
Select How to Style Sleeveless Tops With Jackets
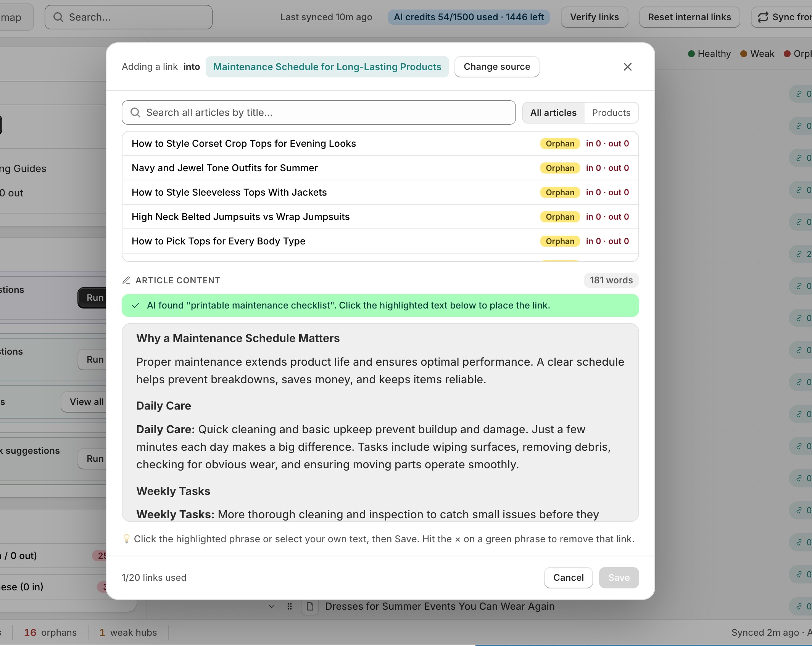coord(380,192)
